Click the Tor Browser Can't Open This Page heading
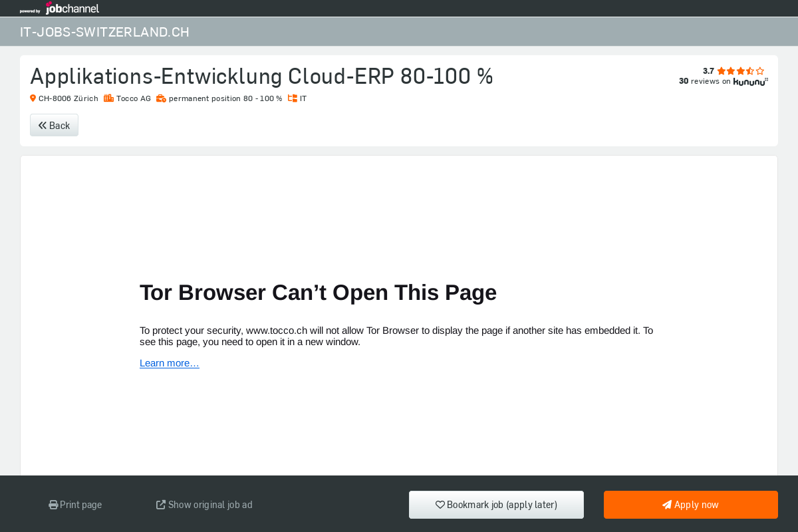 point(318,293)
